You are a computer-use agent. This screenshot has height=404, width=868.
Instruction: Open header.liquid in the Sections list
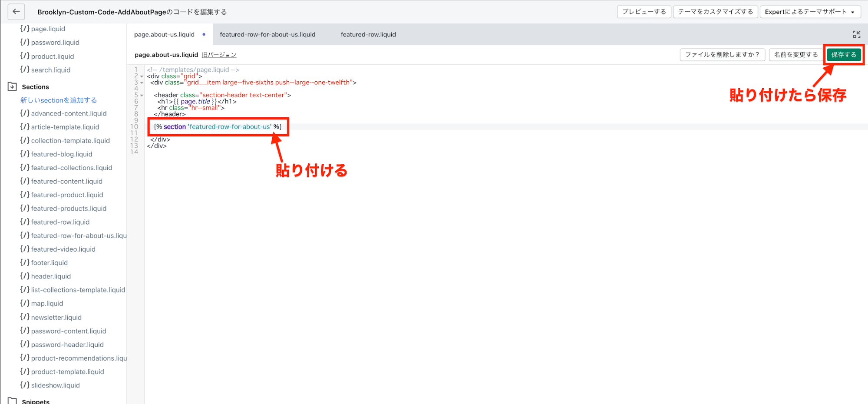point(51,276)
